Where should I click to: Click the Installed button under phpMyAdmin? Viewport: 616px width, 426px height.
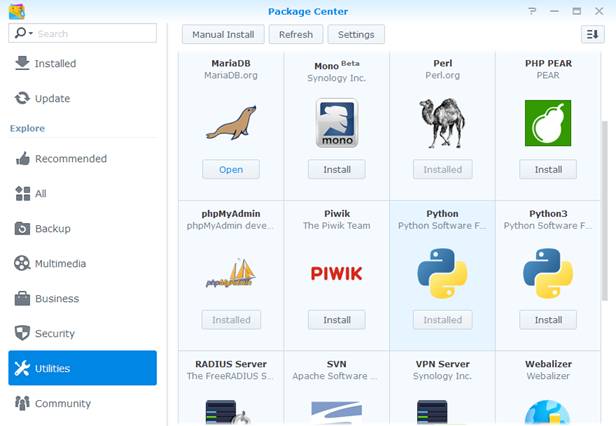231,320
